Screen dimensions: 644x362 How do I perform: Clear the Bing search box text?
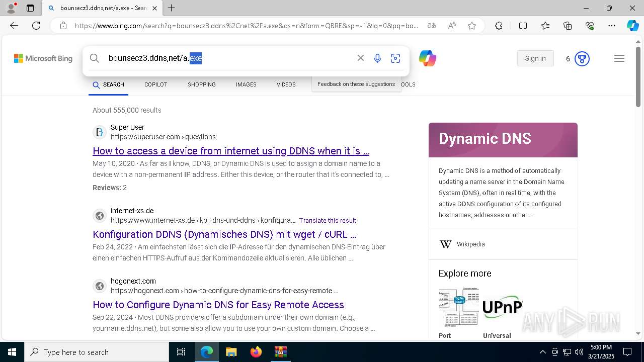point(361,58)
